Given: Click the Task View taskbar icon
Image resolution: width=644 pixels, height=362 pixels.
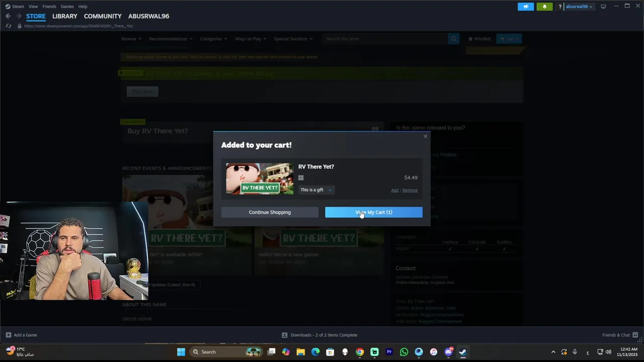Looking at the screenshot, I should coord(271,352).
